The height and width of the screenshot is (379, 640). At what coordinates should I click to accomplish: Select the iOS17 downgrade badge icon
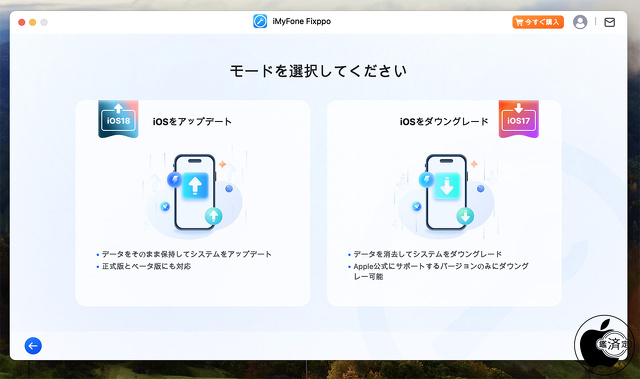click(518, 119)
